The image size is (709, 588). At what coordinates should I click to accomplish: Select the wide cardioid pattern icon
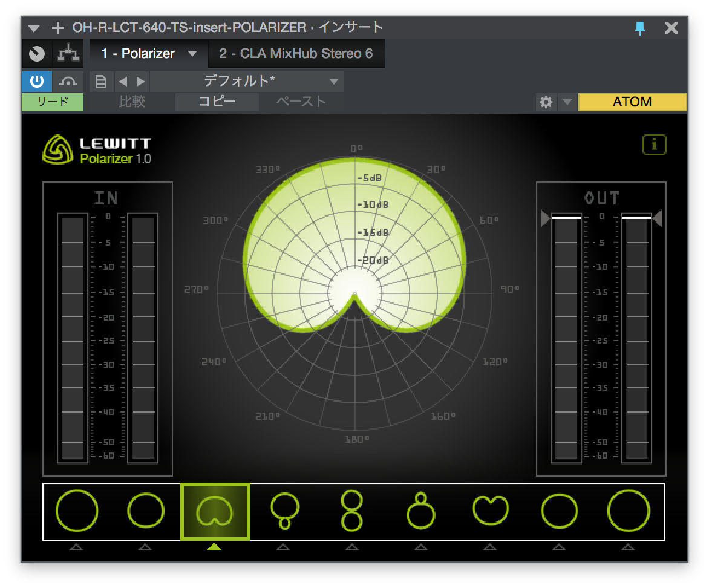click(x=146, y=511)
